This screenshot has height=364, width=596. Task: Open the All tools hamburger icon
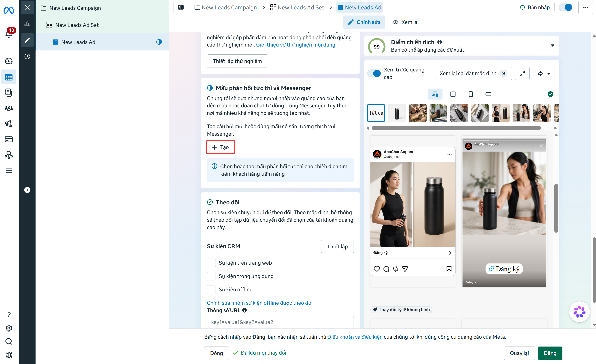9,170
